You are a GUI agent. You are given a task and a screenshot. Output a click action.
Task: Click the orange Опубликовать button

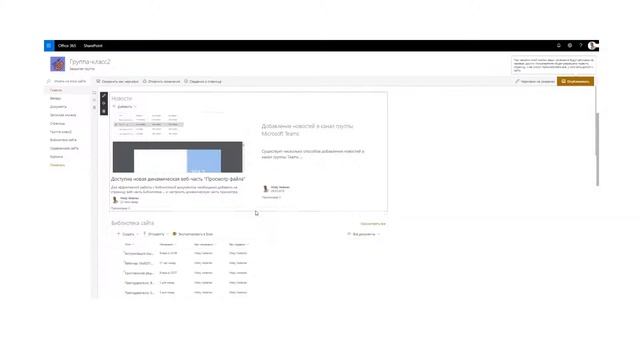point(576,81)
